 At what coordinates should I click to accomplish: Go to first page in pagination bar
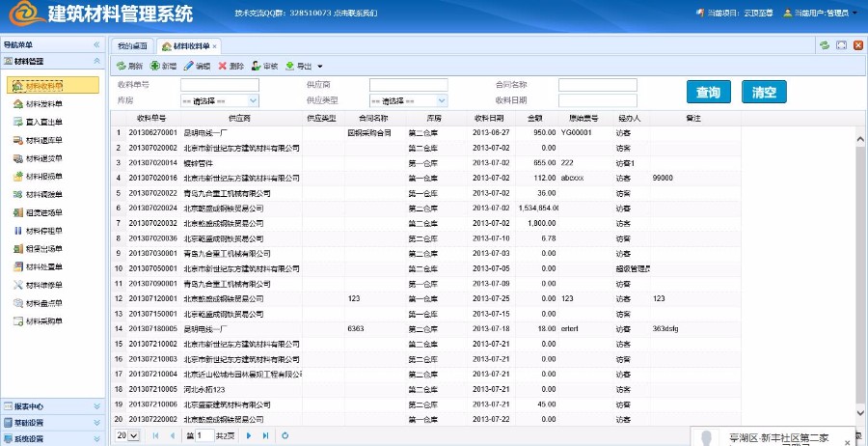155,435
